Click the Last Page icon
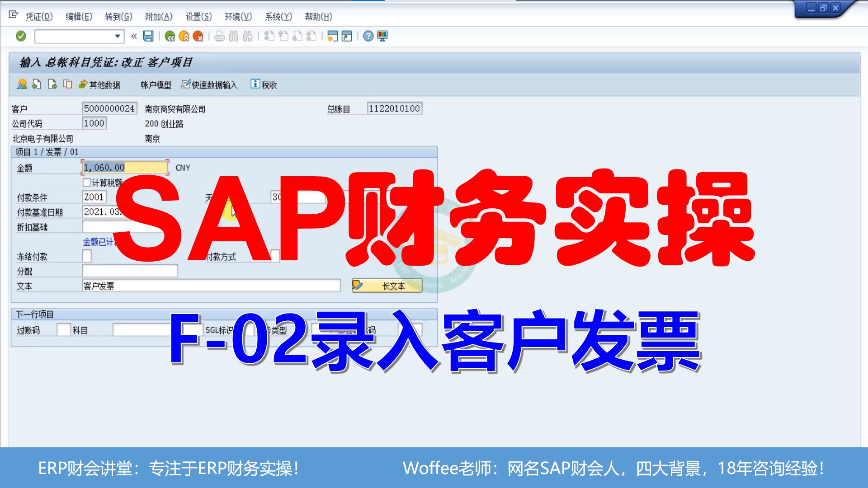The height and width of the screenshot is (488, 868). [x=311, y=36]
